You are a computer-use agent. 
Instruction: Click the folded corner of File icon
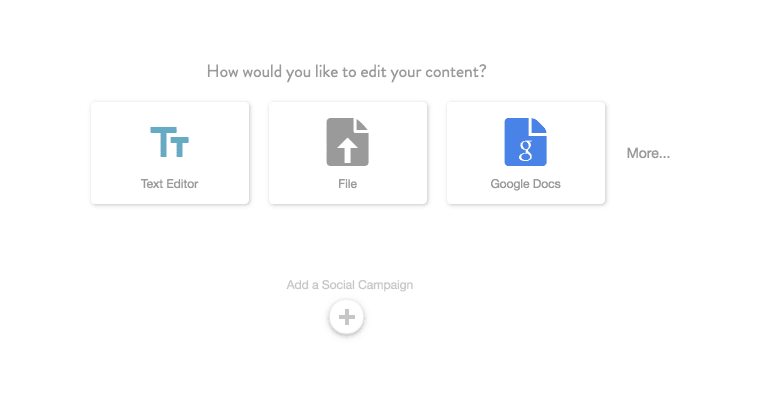[362, 125]
